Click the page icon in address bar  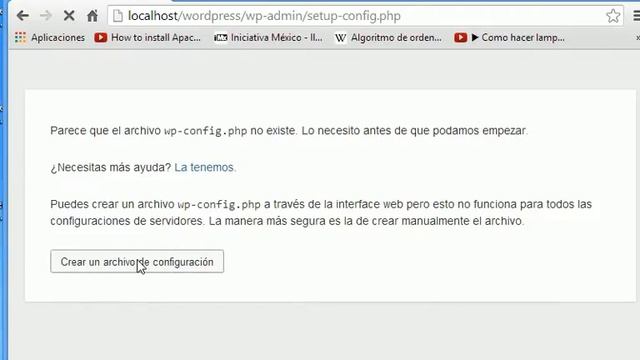point(118,16)
